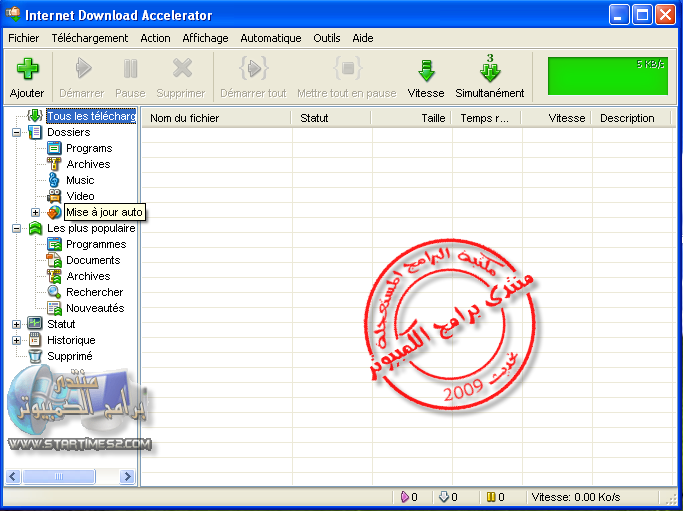The height and width of the screenshot is (511, 683).
Task: Click the Documents icon
Action: tap(54, 260)
